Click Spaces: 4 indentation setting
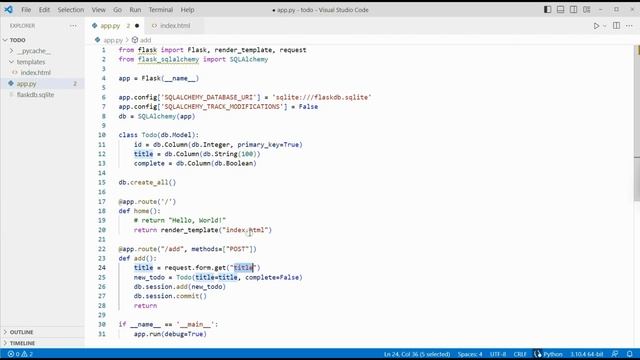This screenshot has height=360, width=640. point(470,354)
